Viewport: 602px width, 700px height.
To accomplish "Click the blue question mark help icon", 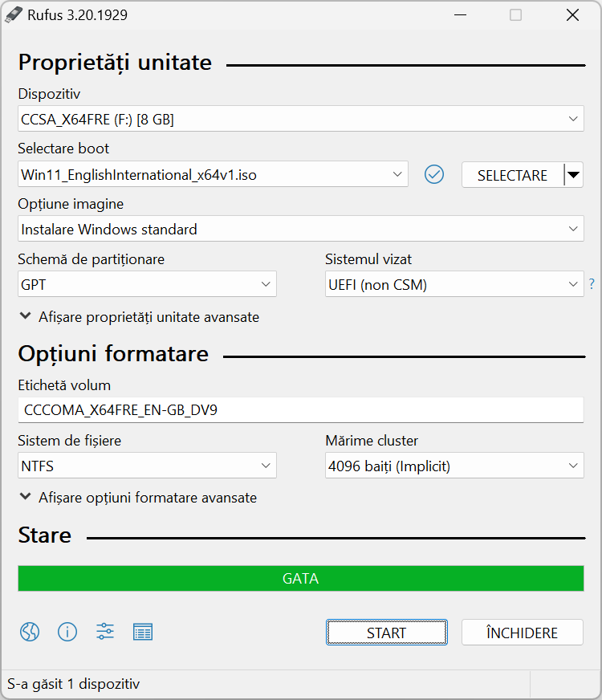I will (592, 284).
